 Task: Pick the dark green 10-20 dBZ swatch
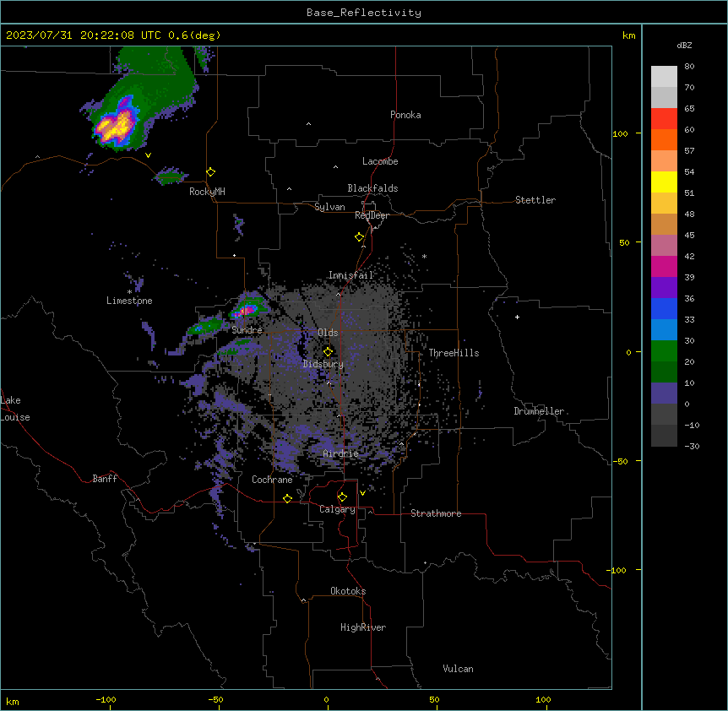(x=664, y=372)
